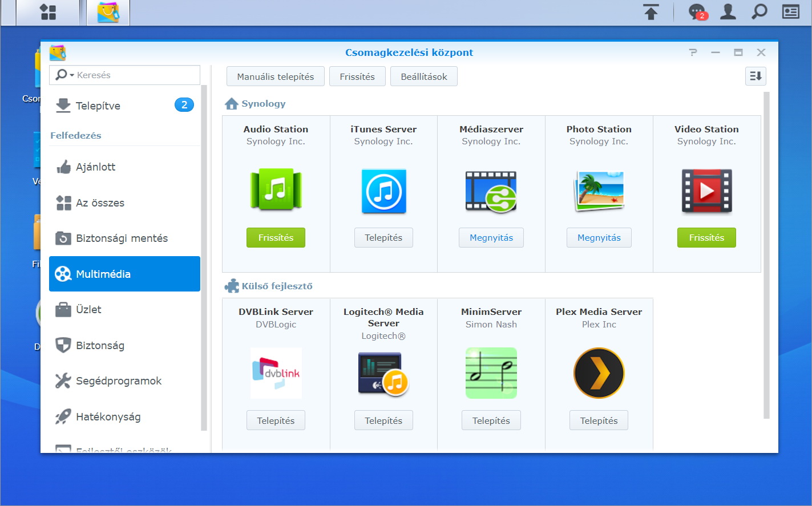Click the DVBLink Server logo icon

(276, 373)
